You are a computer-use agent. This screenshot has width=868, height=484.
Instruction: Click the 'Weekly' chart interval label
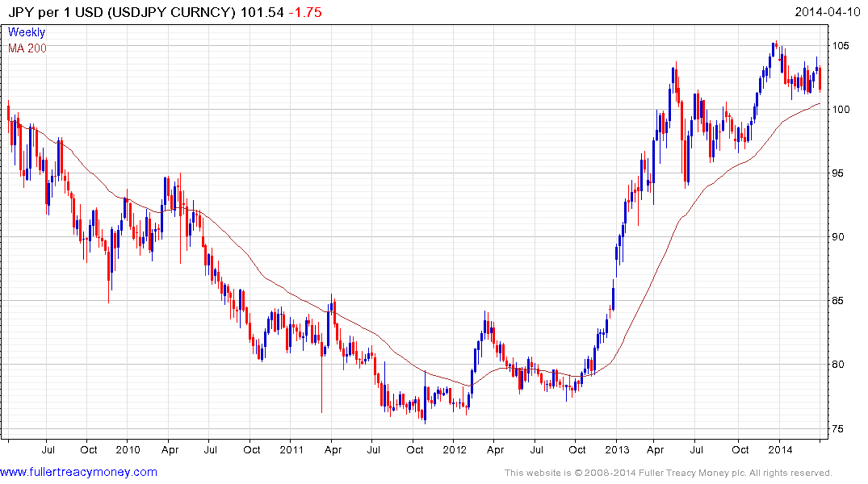pos(27,32)
